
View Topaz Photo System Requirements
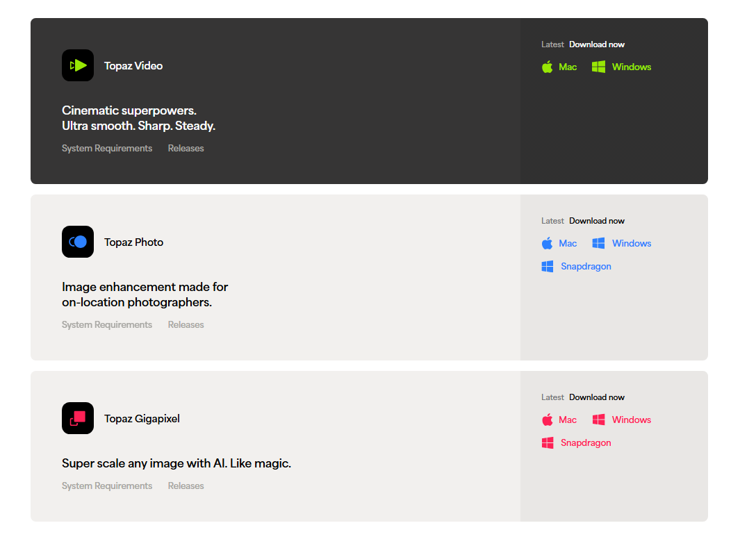click(x=107, y=324)
